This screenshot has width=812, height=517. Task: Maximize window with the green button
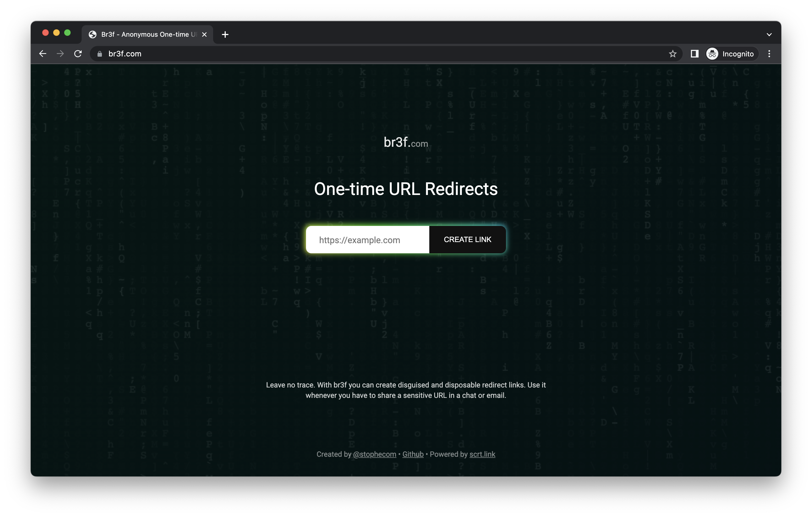tap(67, 33)
